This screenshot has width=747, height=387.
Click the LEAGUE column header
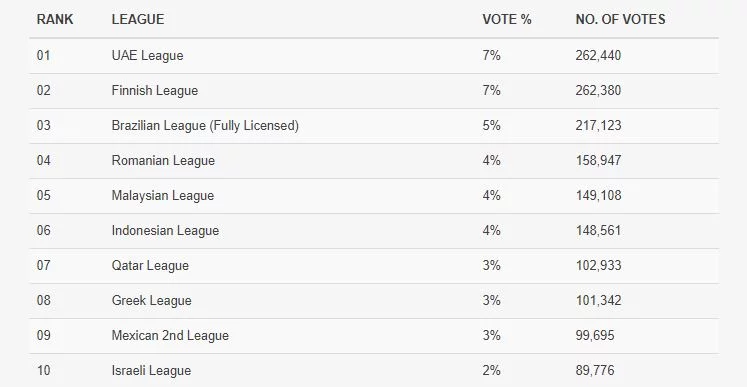[138, 19]
